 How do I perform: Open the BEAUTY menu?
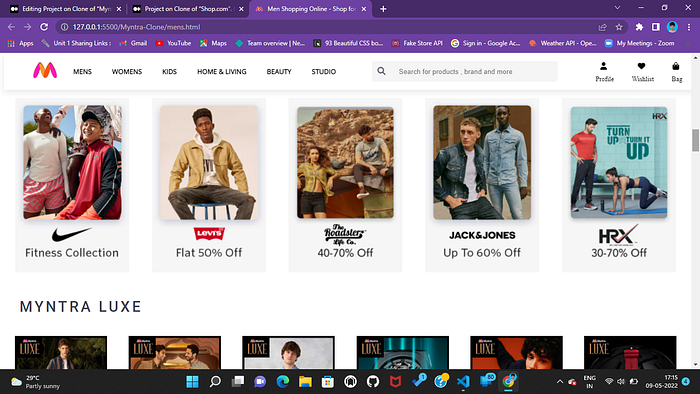(279, 71)
